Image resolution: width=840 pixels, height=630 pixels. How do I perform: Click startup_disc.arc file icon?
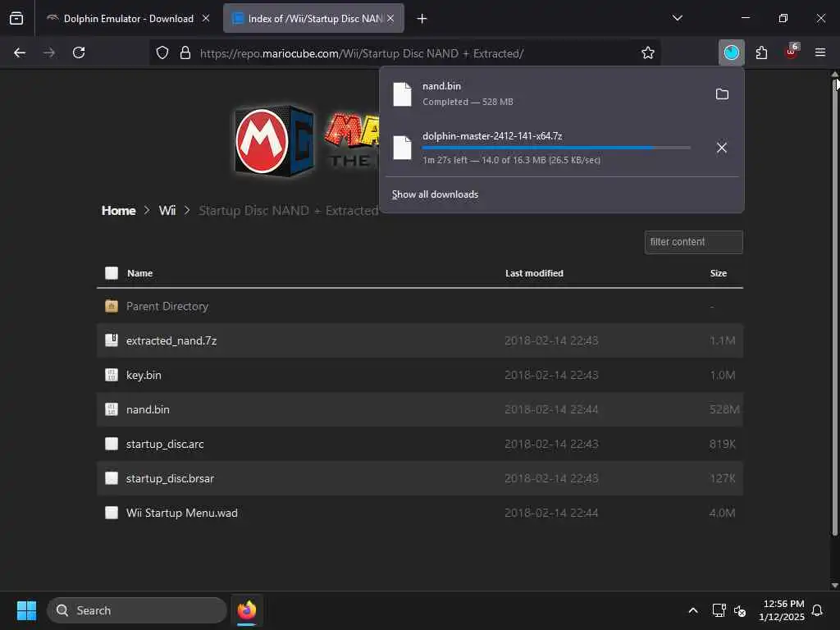[x=112, y=444]
